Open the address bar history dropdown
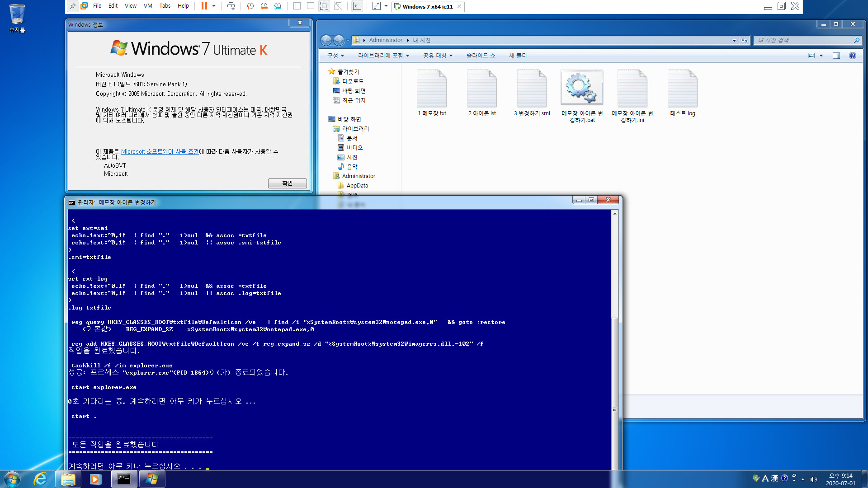Screen dimensions: 868x488 (x=734, y=41)
